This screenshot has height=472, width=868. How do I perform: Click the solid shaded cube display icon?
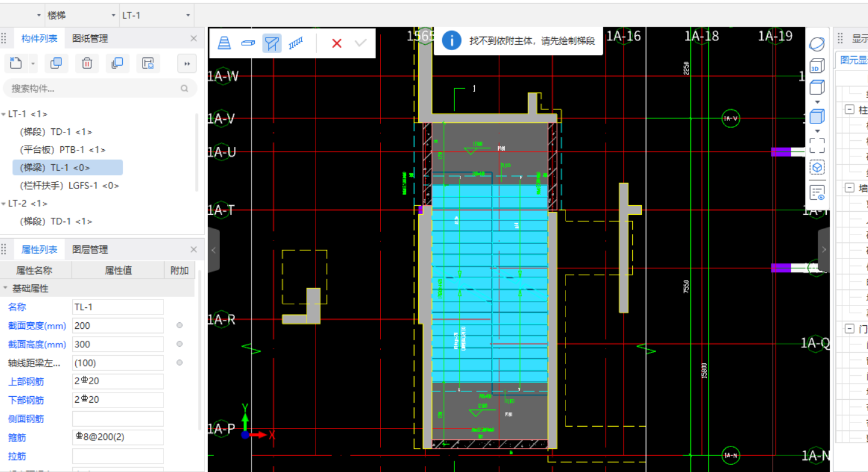point(817,116)
